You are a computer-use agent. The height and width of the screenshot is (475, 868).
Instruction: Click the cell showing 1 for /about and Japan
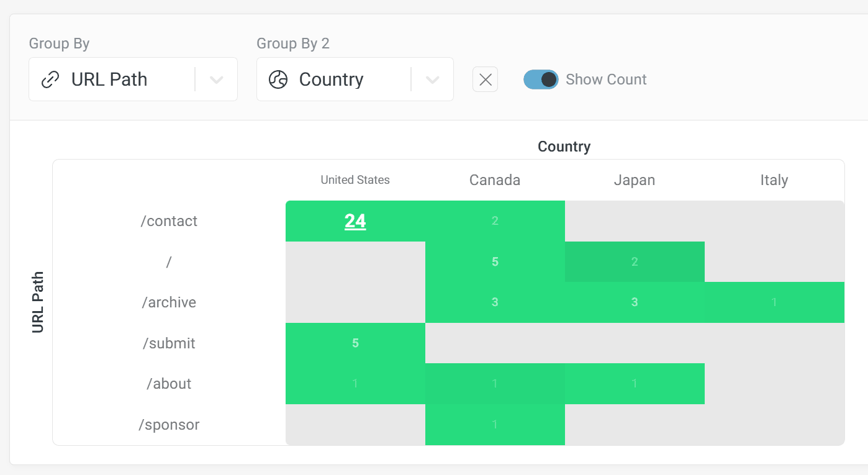click(634, 384)
